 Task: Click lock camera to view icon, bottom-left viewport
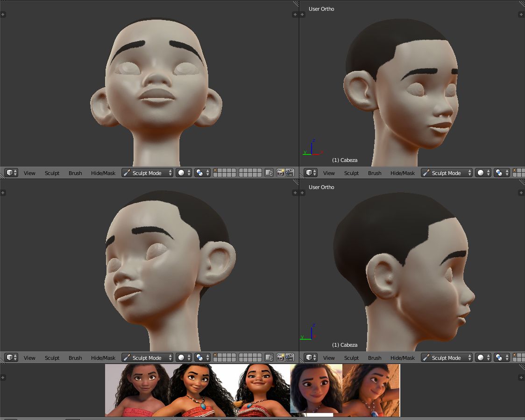pyautogui.click(x=269, y=357)
